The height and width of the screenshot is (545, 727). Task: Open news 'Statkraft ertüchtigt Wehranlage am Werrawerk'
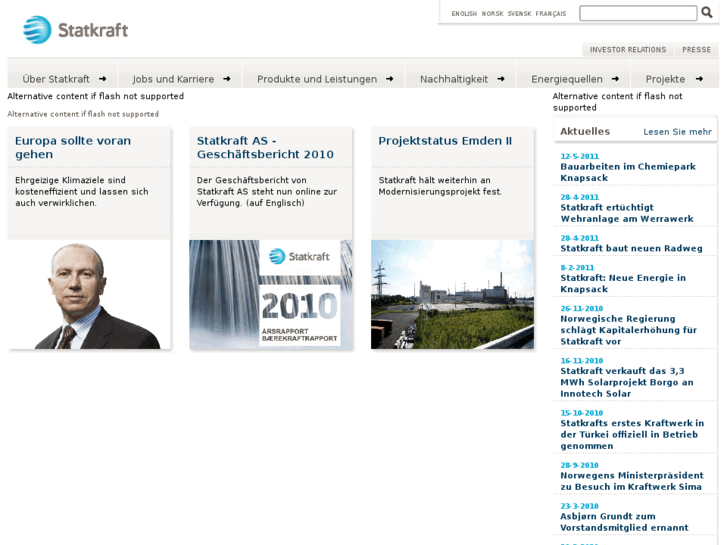627,213
